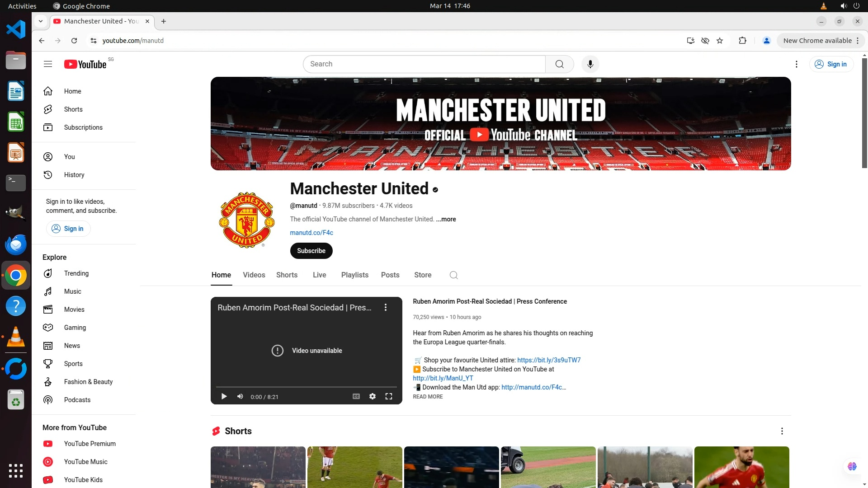868x488 pixels.
Task: Open video player settings gear
Action: (x=372, y=396)
